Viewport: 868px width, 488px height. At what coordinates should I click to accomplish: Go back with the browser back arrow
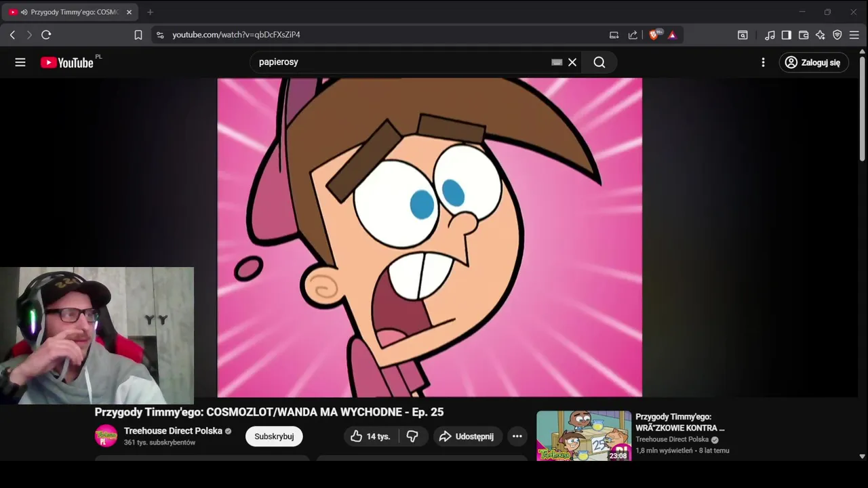coord(12,35)
